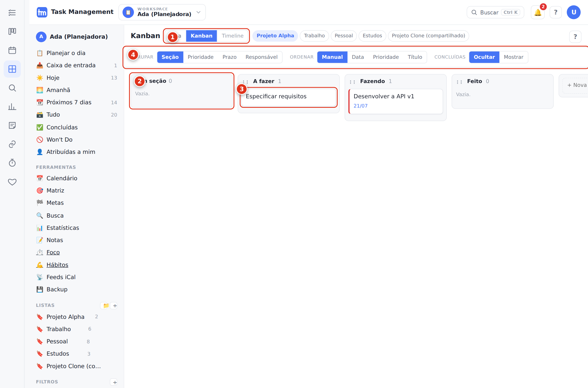Order tasks by Título

(x=415, y=57)
